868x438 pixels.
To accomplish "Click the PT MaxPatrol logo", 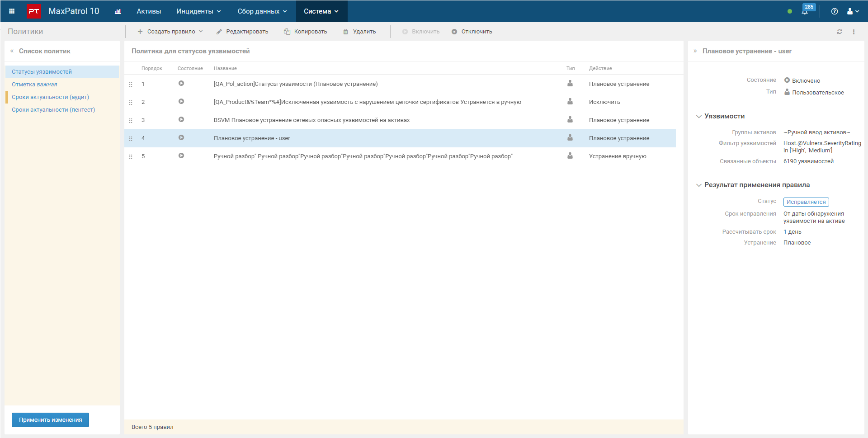I will pos(34,11).
